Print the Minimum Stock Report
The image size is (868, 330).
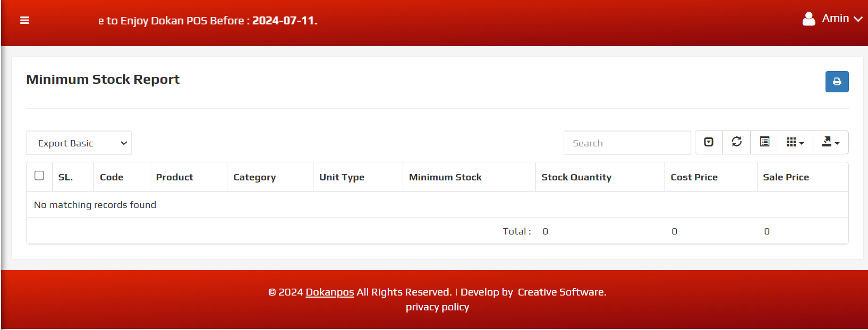pyautogui.click(x=837, y=82)
